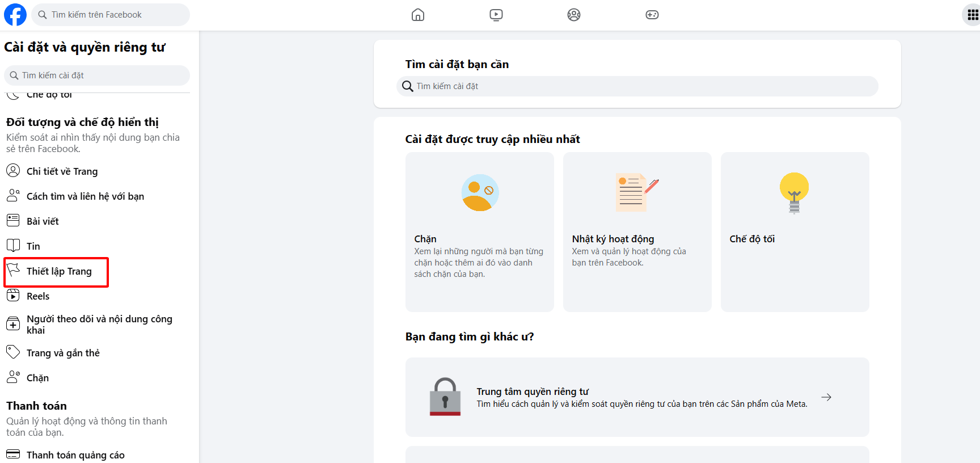Open the apps grid menu icon
Viewport: 980px width, 463px height.
[x=972, y=15]
